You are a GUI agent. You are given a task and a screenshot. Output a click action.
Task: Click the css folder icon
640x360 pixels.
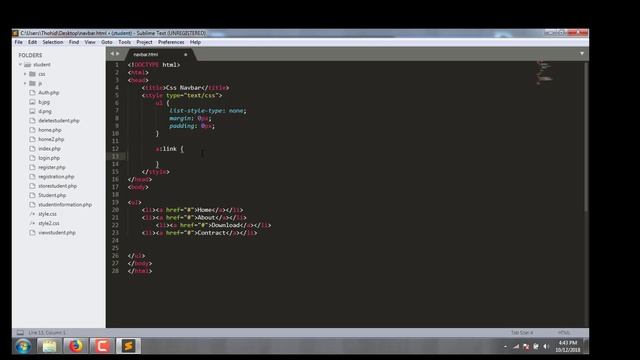(x=32, y=74)
